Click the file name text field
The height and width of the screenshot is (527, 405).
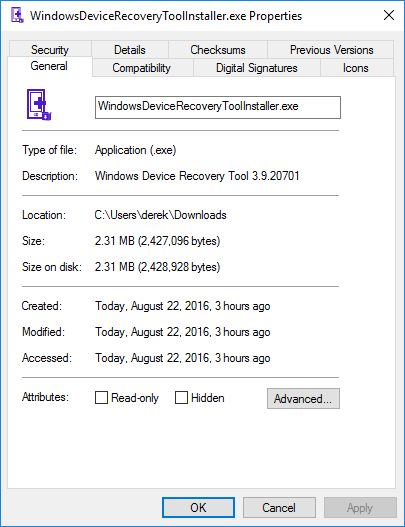[x=218, y=107]
